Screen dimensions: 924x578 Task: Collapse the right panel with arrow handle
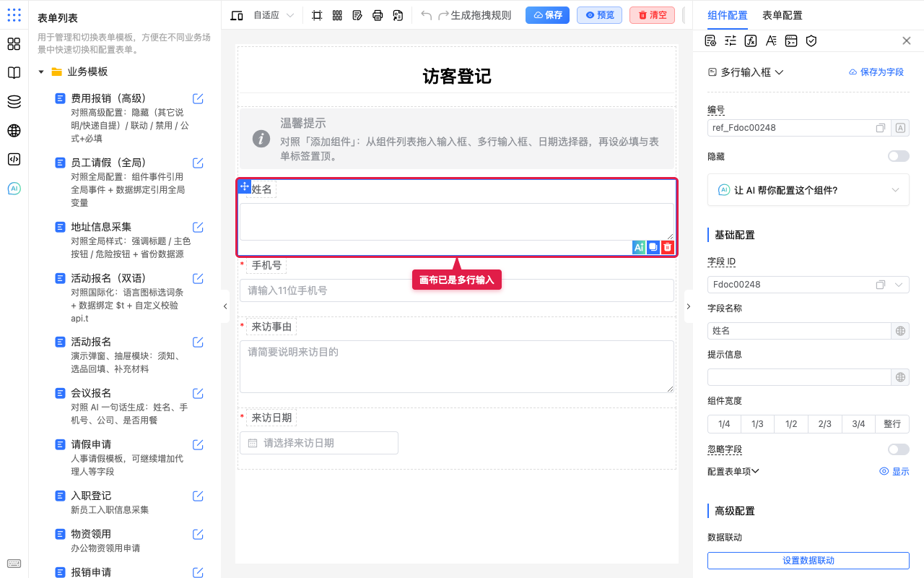pyautogui.click(x=688, y=306)
